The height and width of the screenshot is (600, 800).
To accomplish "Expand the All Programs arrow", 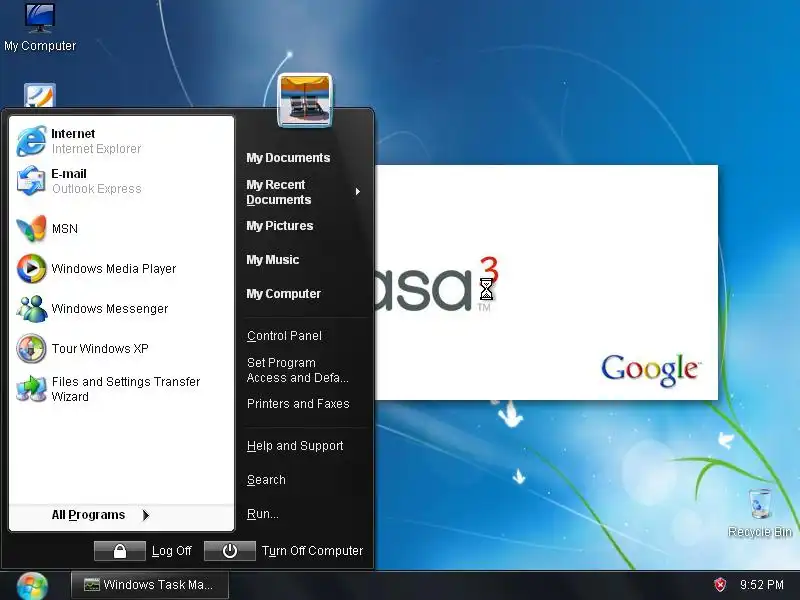I will (x=146, y=515).
